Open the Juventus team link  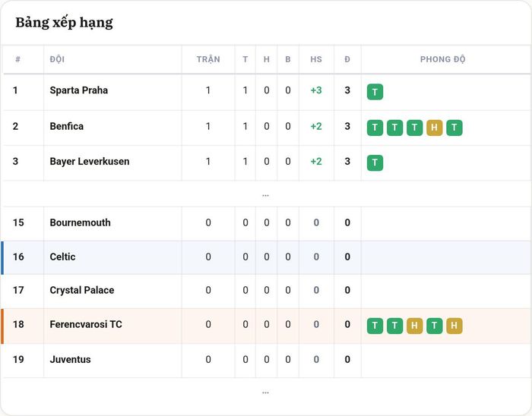70,359
